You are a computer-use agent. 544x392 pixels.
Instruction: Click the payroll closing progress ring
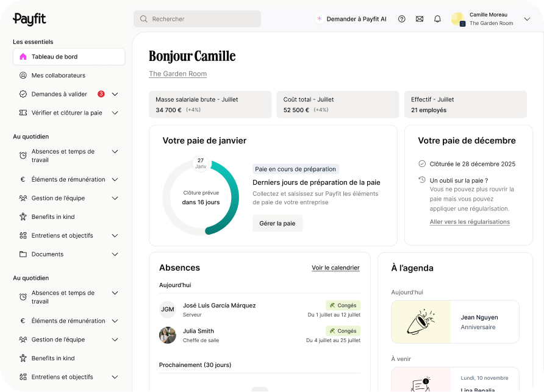point(201,198)
